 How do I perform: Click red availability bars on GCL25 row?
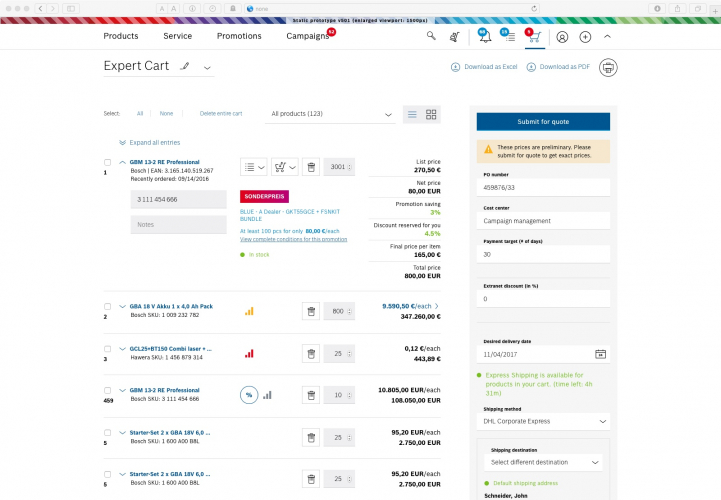point(249,354)
